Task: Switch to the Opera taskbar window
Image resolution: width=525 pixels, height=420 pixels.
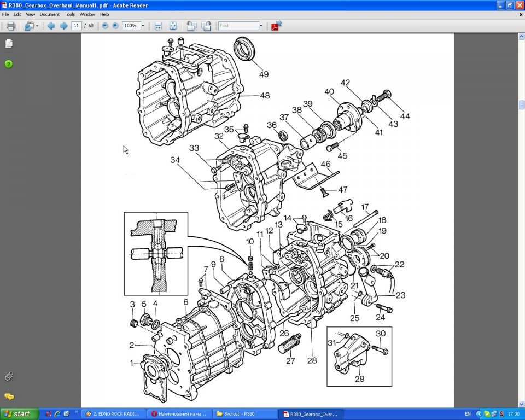Action: click(179, 414)
